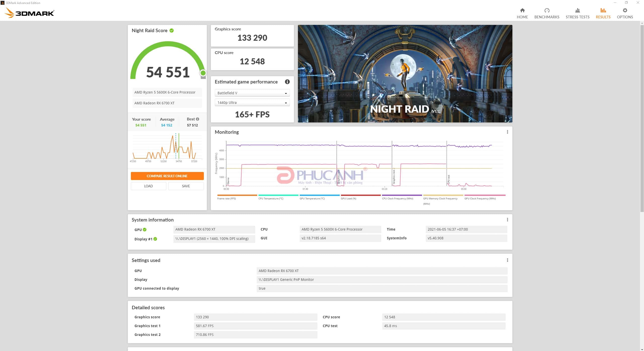
Task: Open the 1440p Ultra resolution dropdown
Action: point(252,103)
